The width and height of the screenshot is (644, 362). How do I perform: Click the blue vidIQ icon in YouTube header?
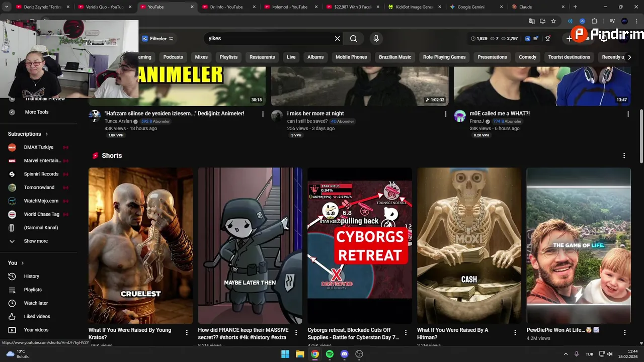click(x=528, y=38)
